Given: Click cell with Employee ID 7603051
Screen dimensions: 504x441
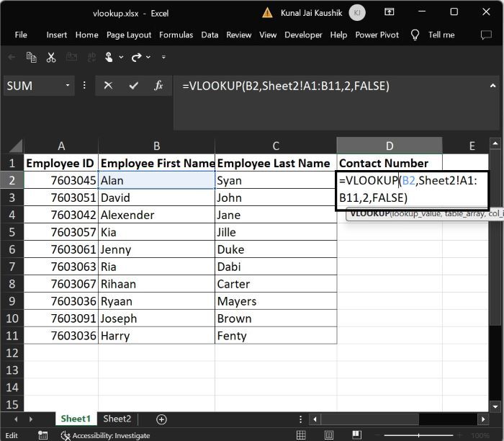Looking at the screenshot, I should (x=61, y=198).
